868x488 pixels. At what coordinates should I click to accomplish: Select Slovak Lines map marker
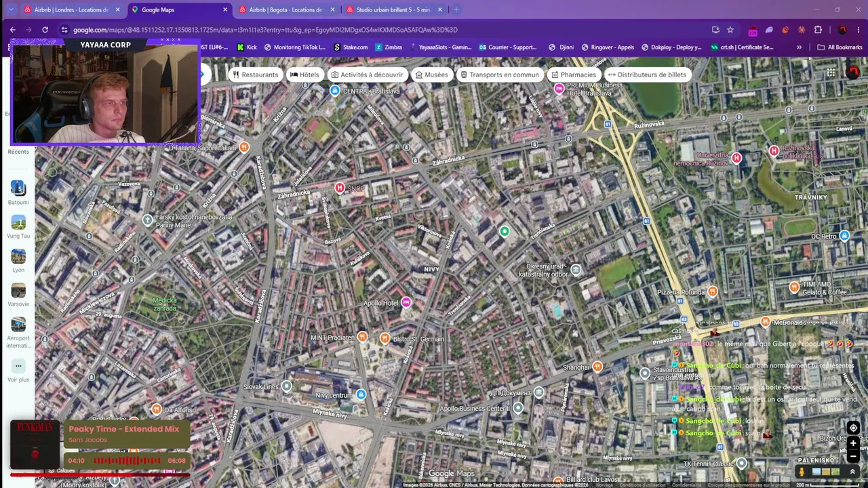[287, 386]
